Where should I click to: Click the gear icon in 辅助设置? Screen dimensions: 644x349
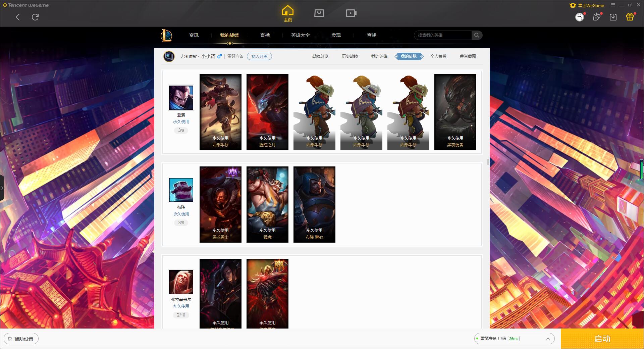[10, 339]
